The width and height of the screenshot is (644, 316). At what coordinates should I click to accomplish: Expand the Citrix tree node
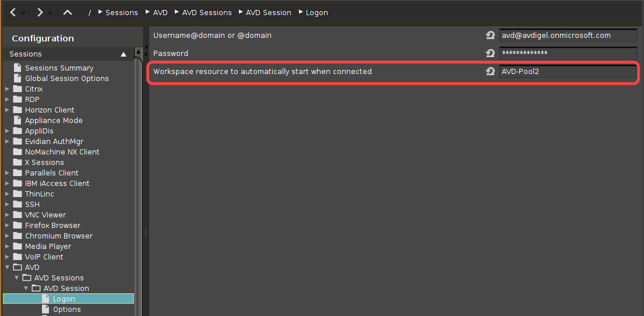click(x=7, y=89)
